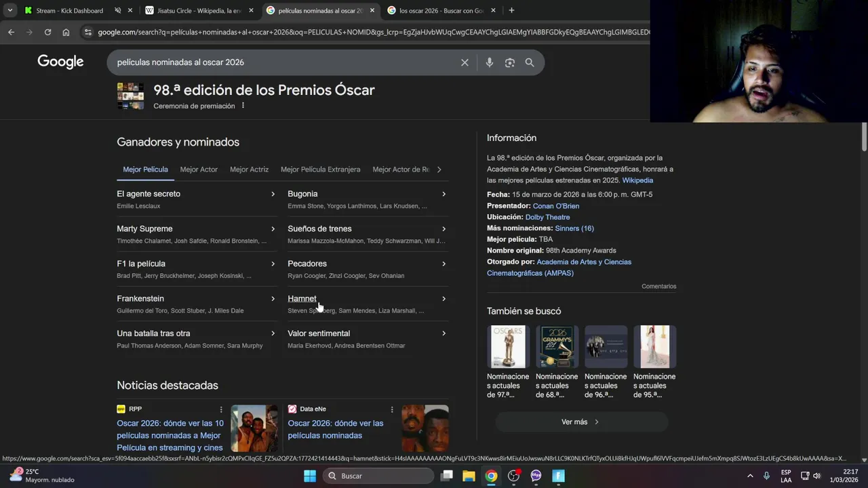Go back to previous page

point(11,32)
